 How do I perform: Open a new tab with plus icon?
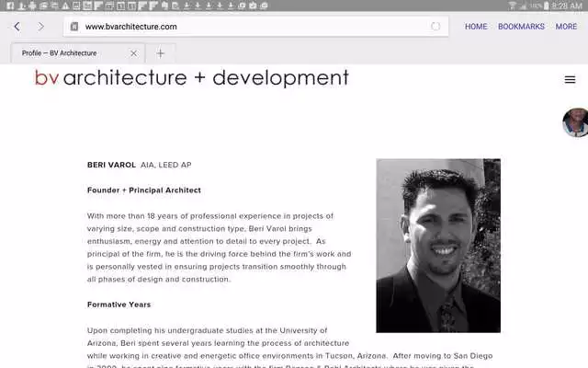[x=161, y=53]
